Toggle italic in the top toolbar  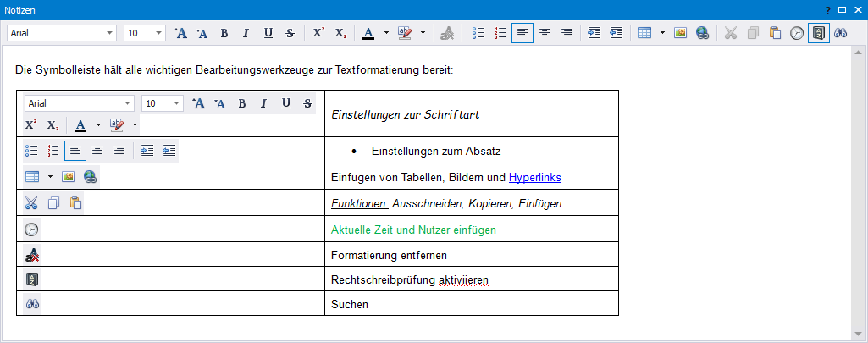tap(246, 33)
